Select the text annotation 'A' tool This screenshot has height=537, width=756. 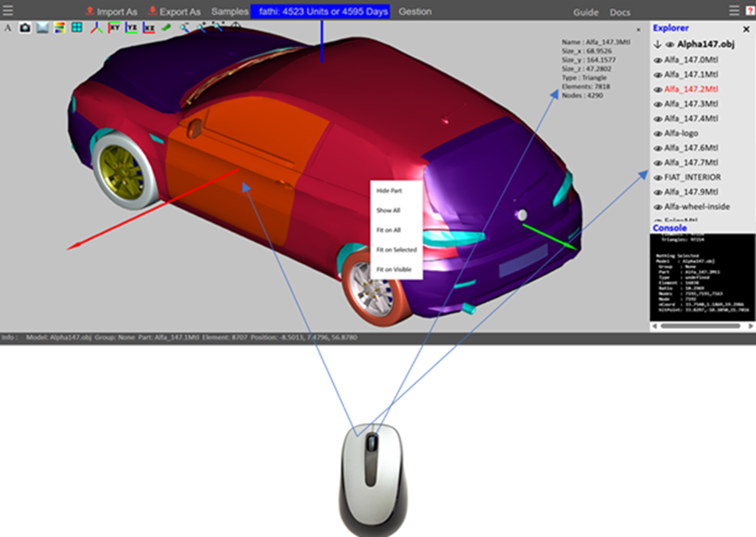(8, 28)
